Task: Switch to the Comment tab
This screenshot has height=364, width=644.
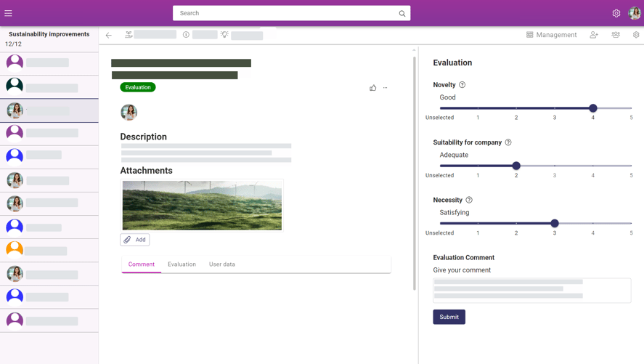Action: 142,264
